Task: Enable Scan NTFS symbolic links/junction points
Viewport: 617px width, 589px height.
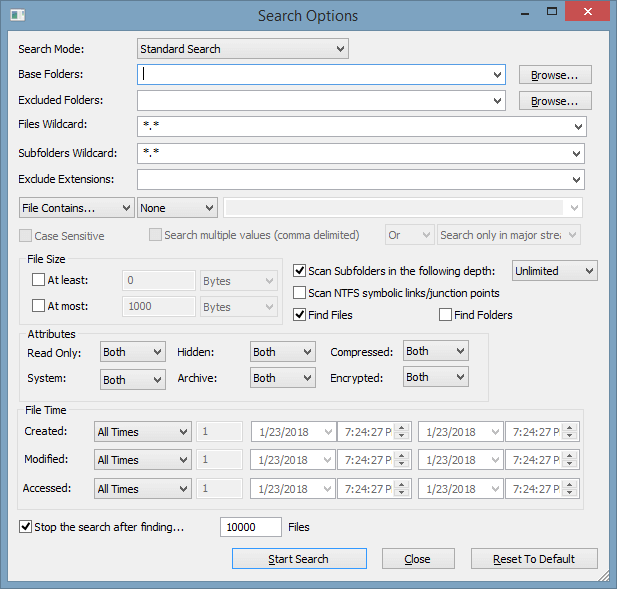Action: coord(299,293)
